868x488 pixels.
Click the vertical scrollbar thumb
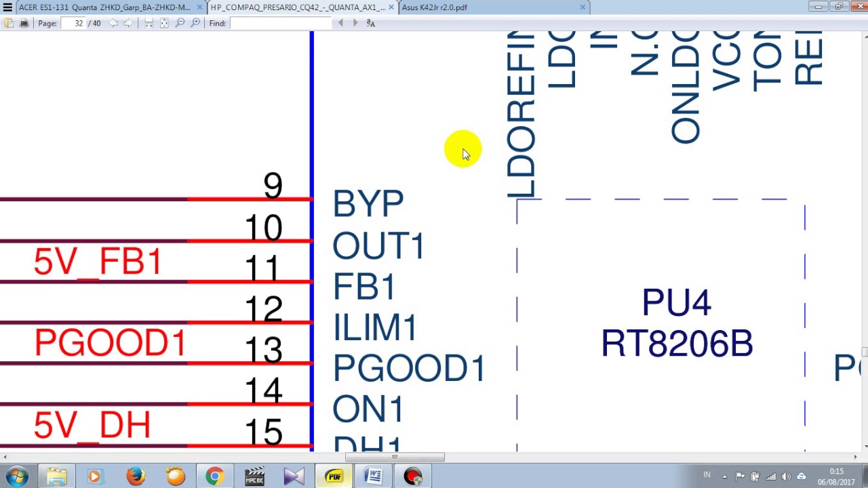click(x=865, y=352)
